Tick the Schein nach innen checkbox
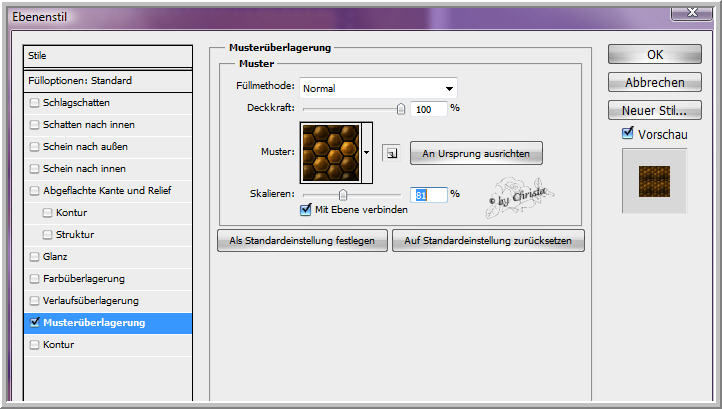Image resolution: width=722 pixels, height=409 pixels. 34,169
